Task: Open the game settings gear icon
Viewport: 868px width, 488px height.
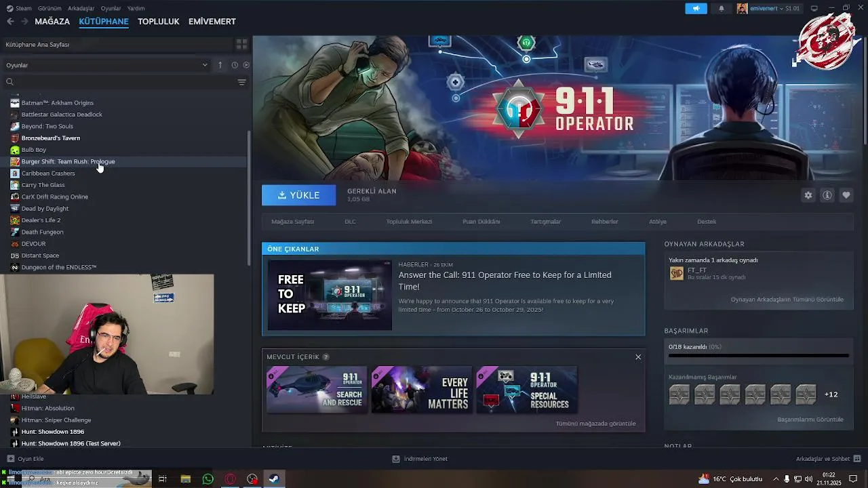Action: click(x=808, y=195)
